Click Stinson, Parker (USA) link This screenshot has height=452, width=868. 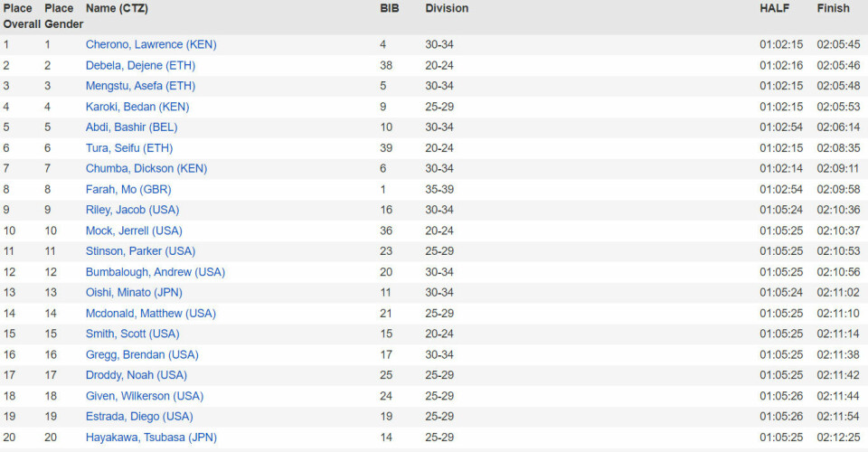point(140,251)
